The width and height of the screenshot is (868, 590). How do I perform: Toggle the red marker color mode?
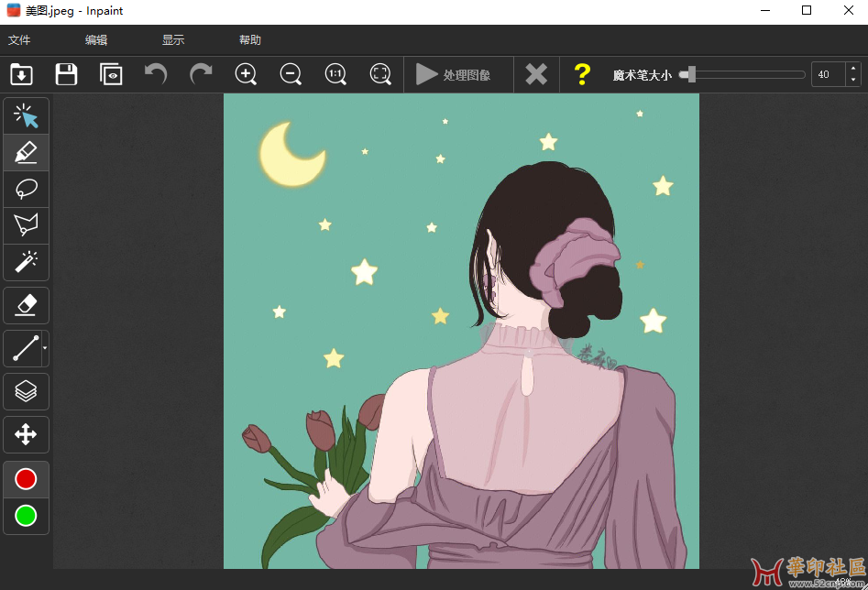coord(26,479)
